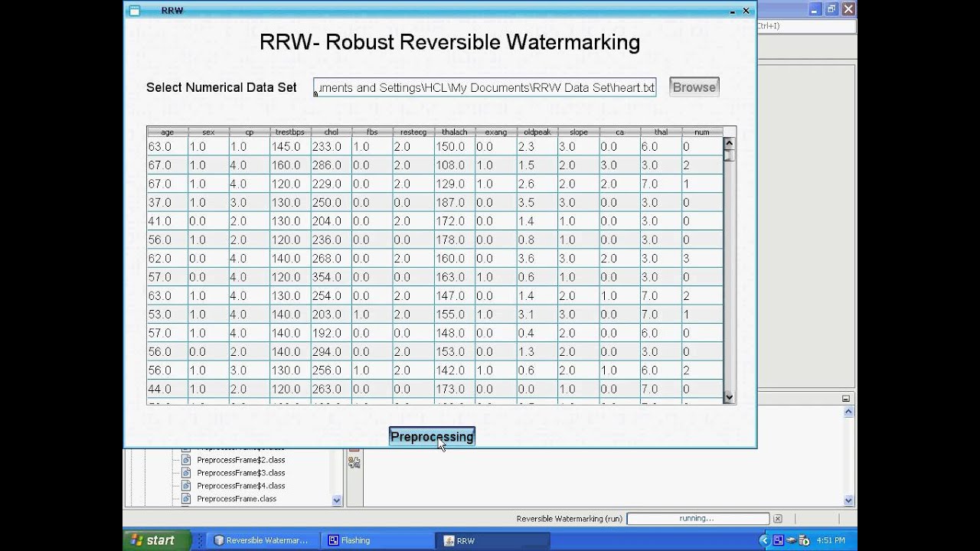
Task: Switch to Reversible Watermar... taskbar item
Action: click(263, 540)
